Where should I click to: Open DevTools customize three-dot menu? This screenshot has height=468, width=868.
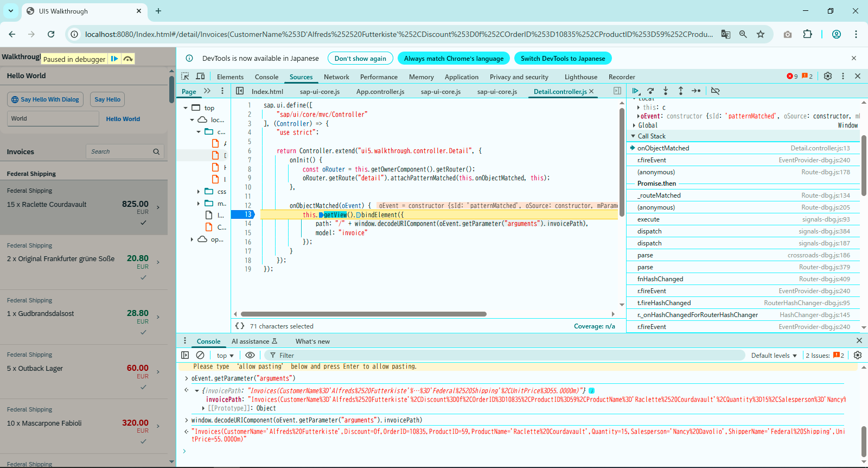tap(843, 77)
